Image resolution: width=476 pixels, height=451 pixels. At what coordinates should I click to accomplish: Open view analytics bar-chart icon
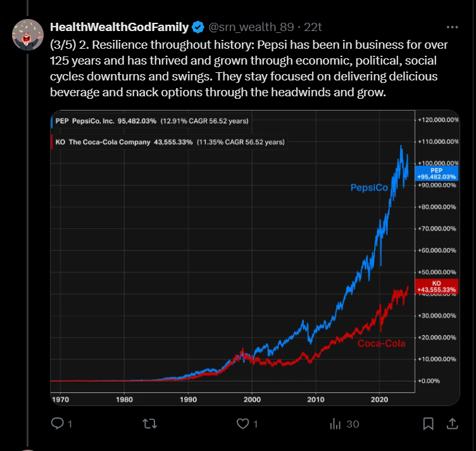coord(335,423)
